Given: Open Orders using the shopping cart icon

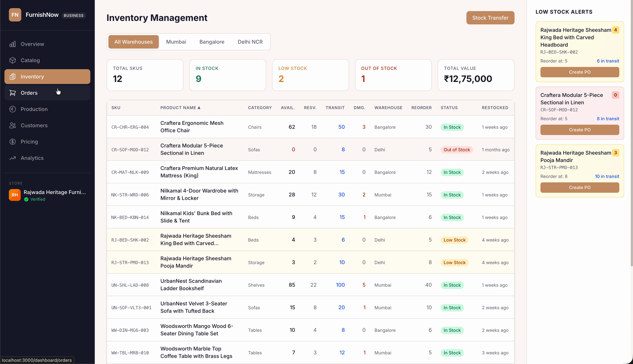Looking at the screenshot, I should (x=13, y=93).
